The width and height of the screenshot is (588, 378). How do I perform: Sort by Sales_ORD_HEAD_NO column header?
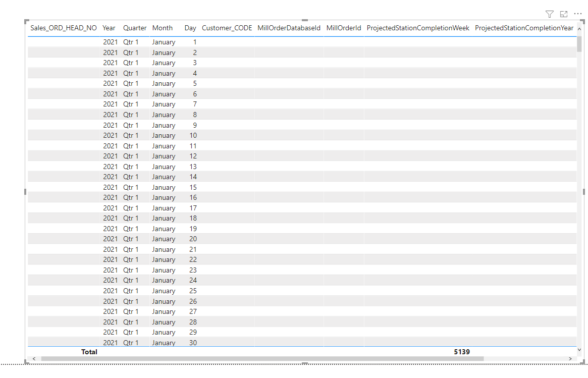tap(64, 28)
